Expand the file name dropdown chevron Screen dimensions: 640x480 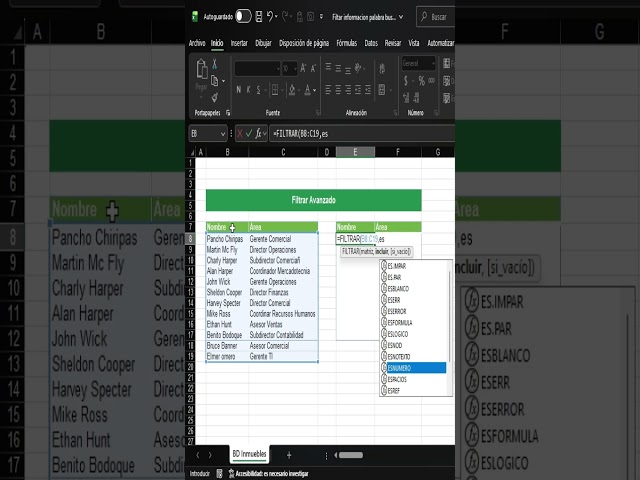pos(401,17)
